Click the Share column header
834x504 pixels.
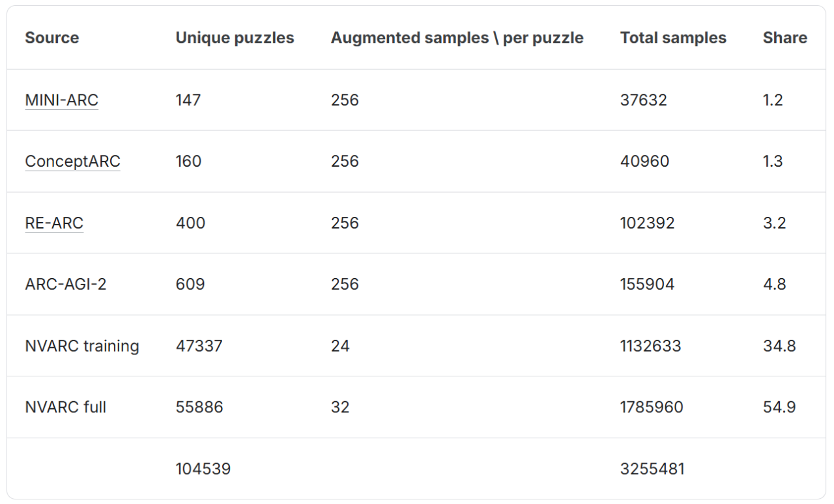coord(784,38)
